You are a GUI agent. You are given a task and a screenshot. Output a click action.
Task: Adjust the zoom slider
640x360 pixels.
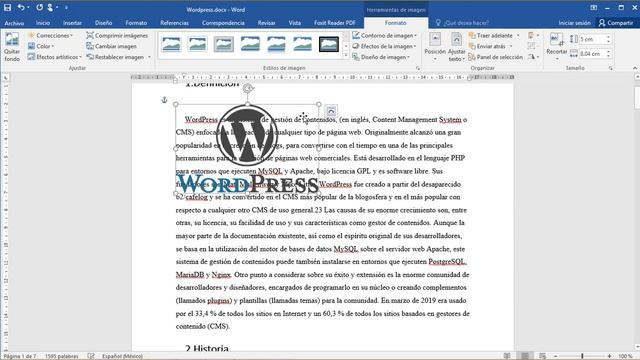582,356
